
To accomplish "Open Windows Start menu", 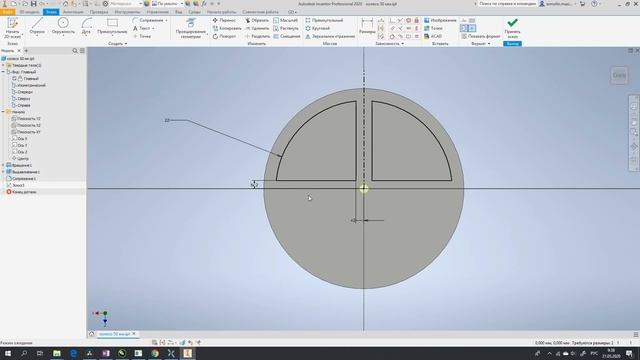I will tap(8, 353).
